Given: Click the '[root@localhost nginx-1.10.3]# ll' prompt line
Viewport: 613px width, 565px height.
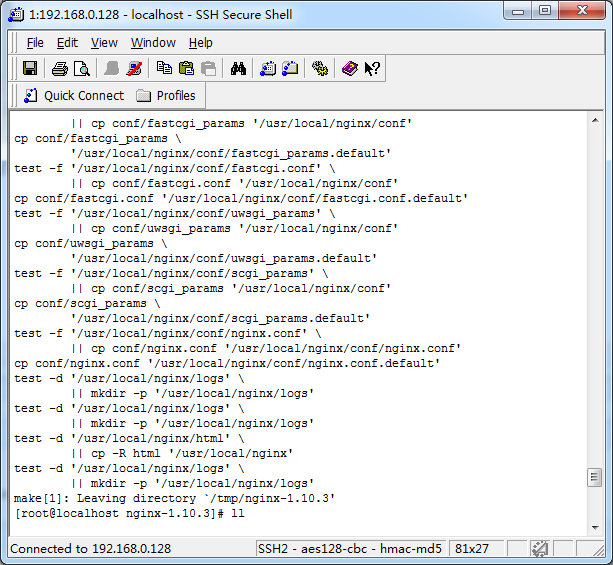Looking at the screenshot, I should [x=129, y=513].
